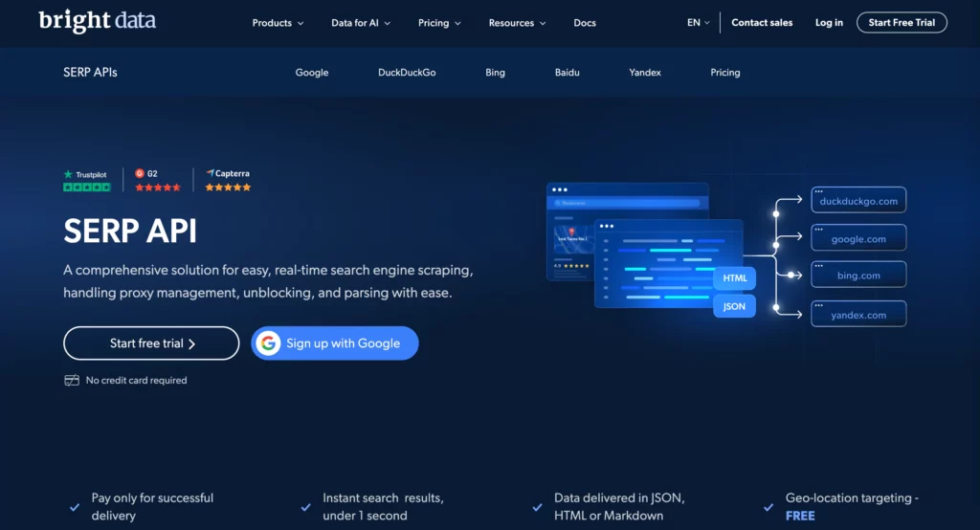980x530 pixels.
Task: Open the Pricing dropdown in top navigation
Action: pyautogui.click(x=439, y=23)
